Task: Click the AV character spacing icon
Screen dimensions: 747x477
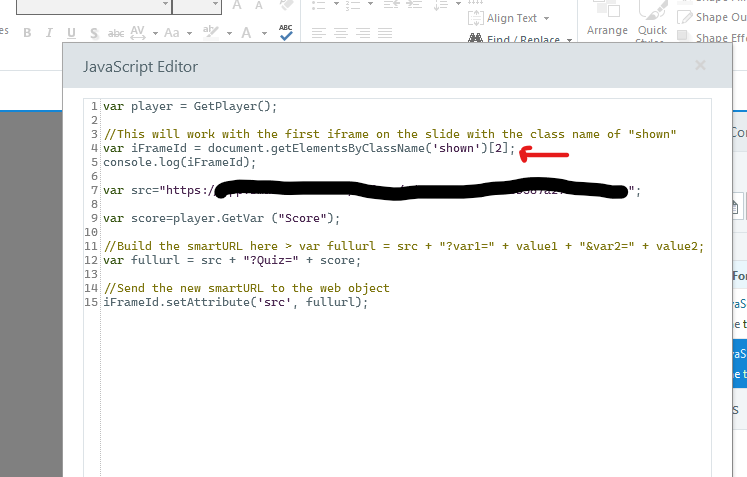Action: coord(138,32)
